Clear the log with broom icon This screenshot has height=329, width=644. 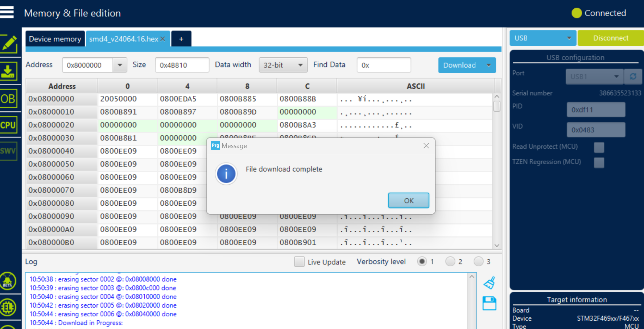pyautogui.click(x=490, y=283)
